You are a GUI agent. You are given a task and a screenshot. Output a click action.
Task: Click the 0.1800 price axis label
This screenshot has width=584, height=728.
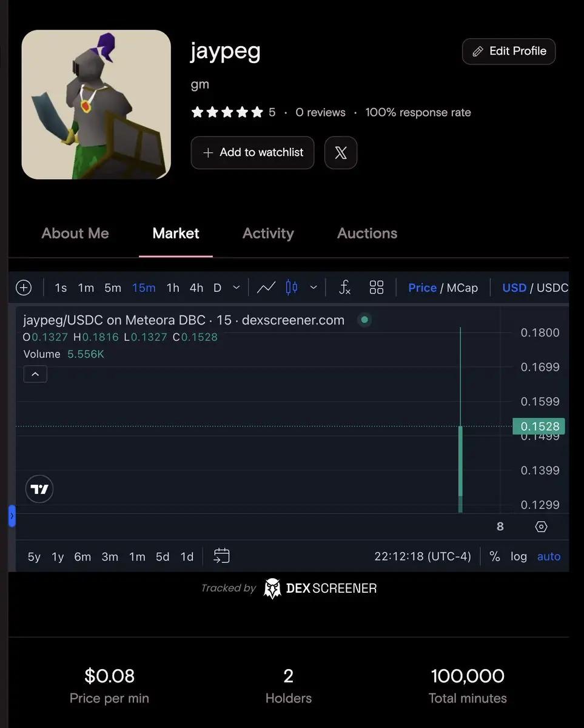click(x=540, y=332)
